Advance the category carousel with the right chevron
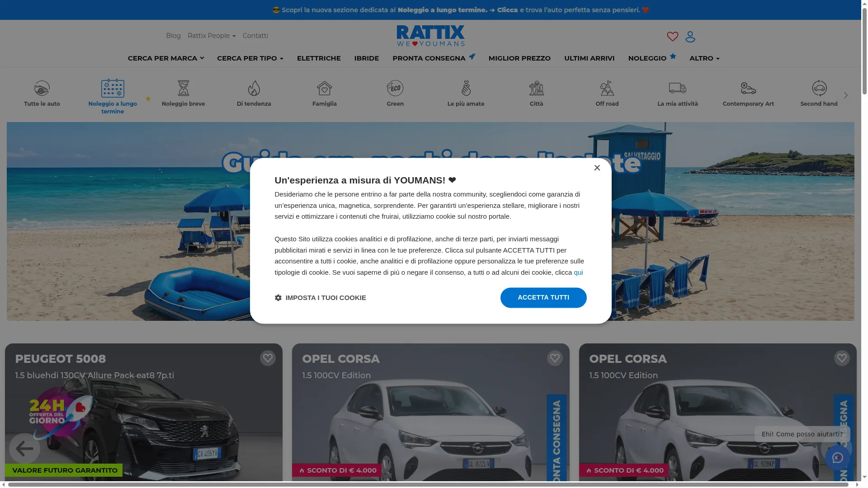This screenshot has width=868, height=488. (x=846, y=95)
